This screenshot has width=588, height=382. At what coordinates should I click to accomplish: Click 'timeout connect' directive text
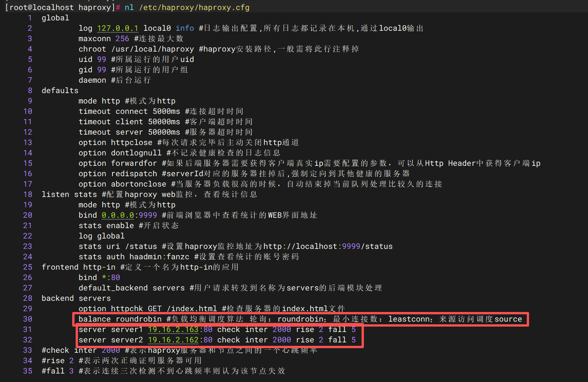pyautogui.click(x=113, y=111)
